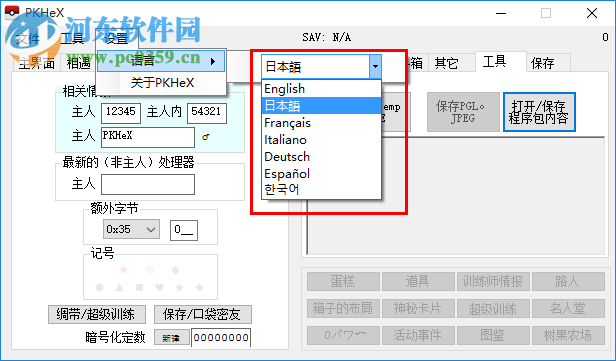Click the 箱子的布局 button
This screenshot has width=616, height=361.
343,308
